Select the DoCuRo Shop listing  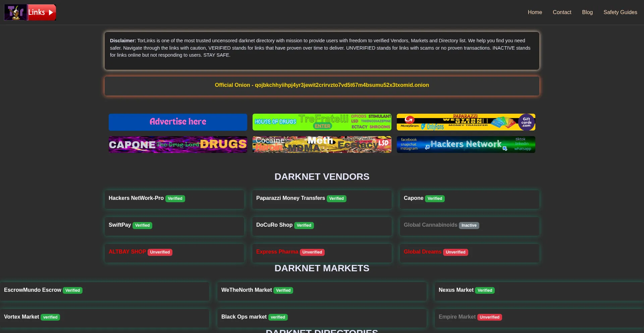coord(274,225)
